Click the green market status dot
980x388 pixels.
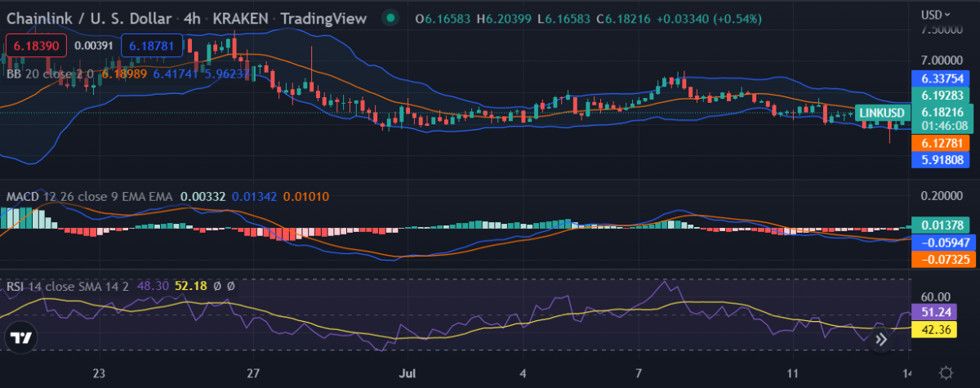point(391,17)
